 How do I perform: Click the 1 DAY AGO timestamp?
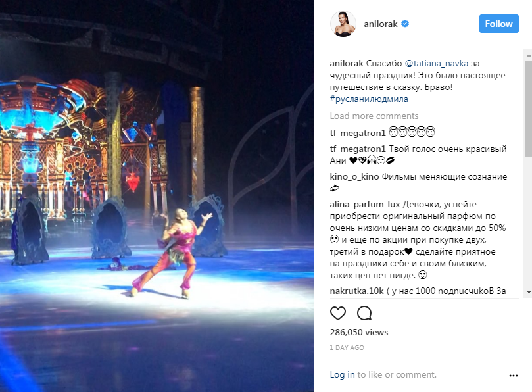click(347, 347)
